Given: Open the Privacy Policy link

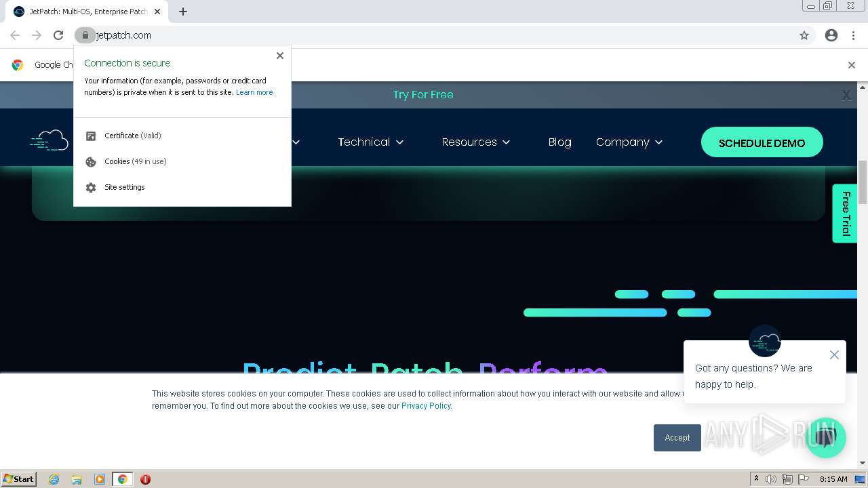Looking at the screenshot, I should (x=426, y=406).
